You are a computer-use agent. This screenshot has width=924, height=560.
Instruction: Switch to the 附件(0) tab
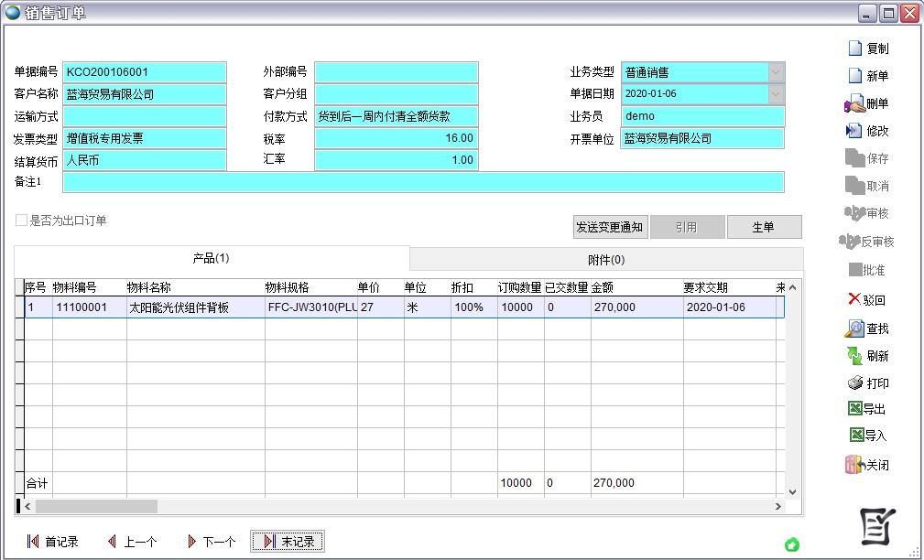pos(605,260)
